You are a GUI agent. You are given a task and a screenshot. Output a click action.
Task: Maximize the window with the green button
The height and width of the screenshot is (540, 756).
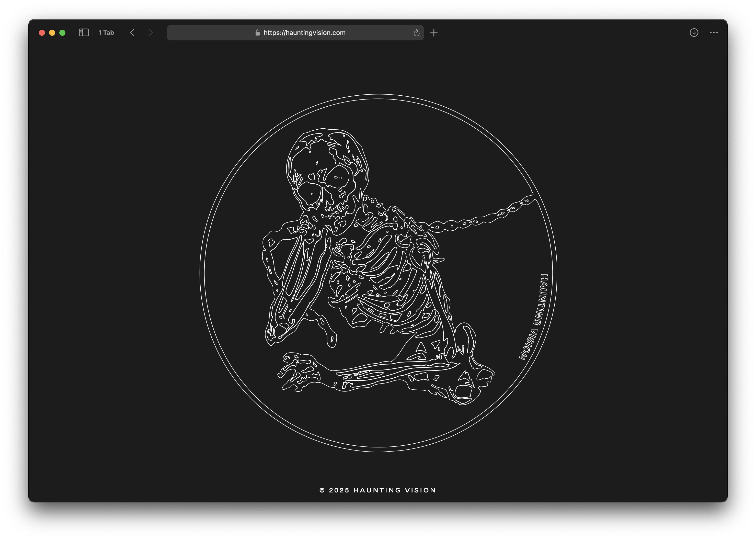coord(62,32)
